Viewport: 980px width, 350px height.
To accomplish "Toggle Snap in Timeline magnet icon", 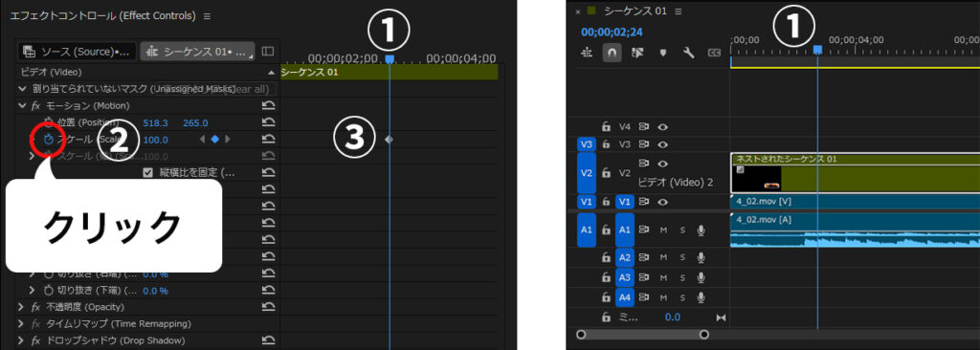I will [612, 54].
